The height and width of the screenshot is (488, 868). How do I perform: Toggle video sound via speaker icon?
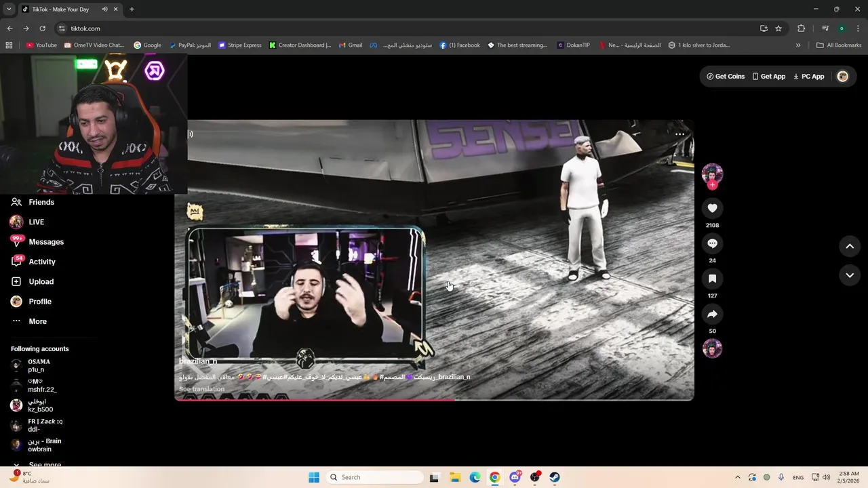[x=191, y=134]
